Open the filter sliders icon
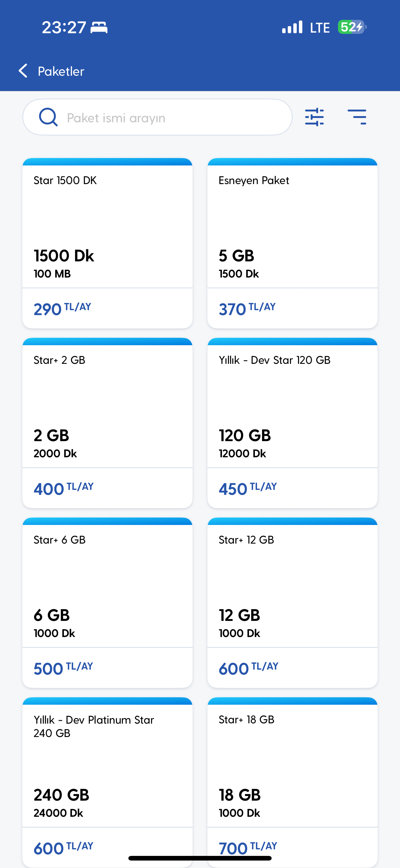This screenshot has width=400, height=868. click(314, 117)
